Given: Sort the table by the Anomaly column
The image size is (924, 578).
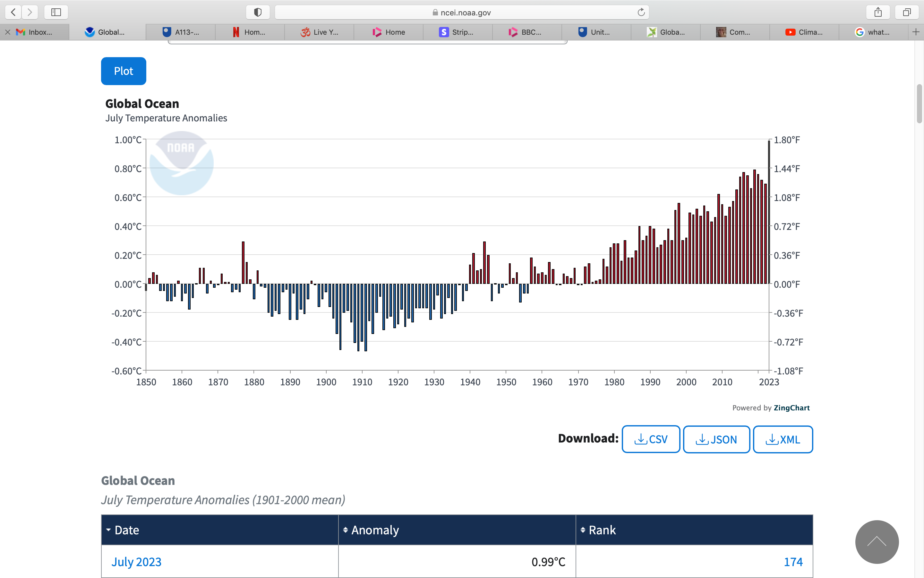Looking at the screenshot, I should 457,530.
